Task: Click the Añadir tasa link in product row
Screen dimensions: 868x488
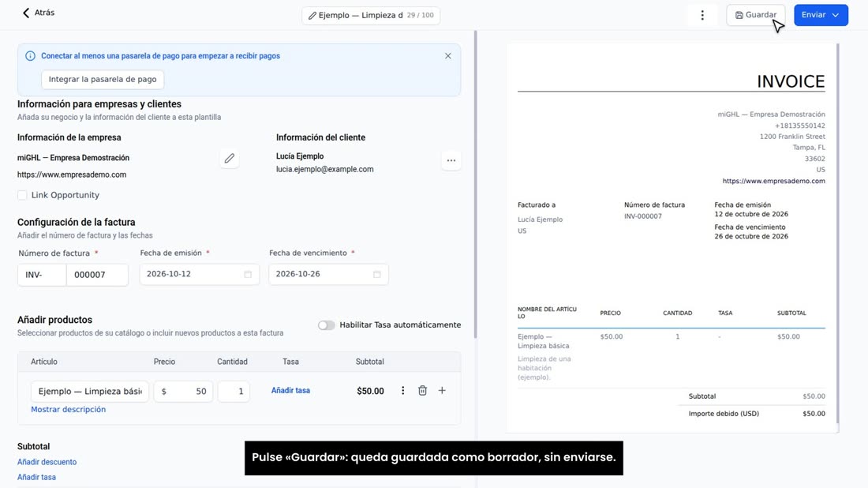Action: pyautogui.click(x=290, y=391)
